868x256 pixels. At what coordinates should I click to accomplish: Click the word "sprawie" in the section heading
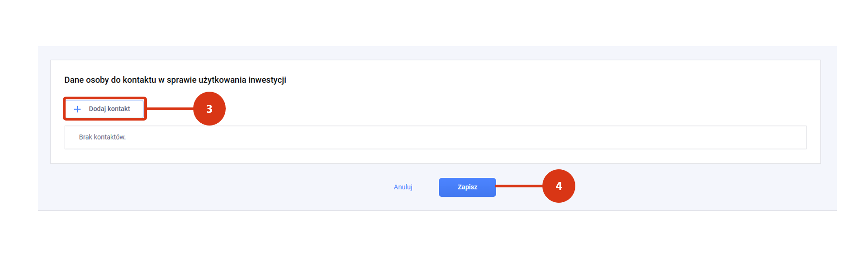click(181, 80)
